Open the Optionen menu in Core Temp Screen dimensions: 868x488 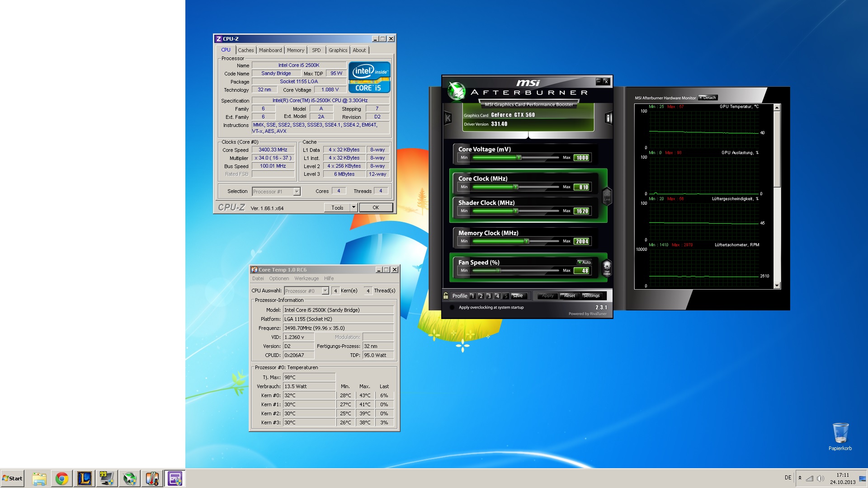point(279,278)
